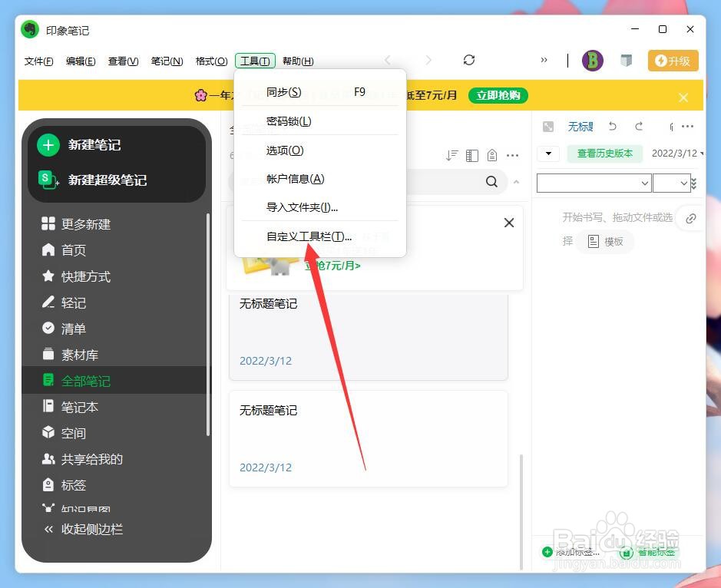Click the forward navigation arrow
Image resolution: width=721 pixels, height=588 pixels.
428,60
